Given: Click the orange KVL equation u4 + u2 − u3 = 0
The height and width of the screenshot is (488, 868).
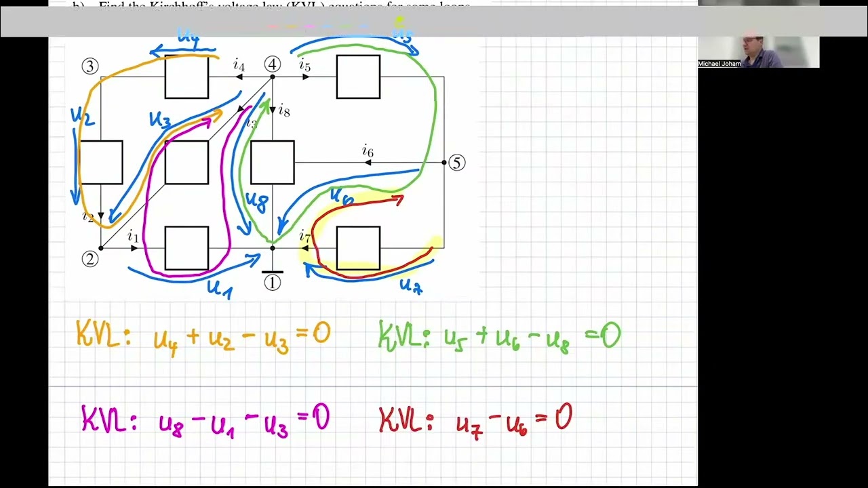Looking at the screenshot, I should (203, 337).
